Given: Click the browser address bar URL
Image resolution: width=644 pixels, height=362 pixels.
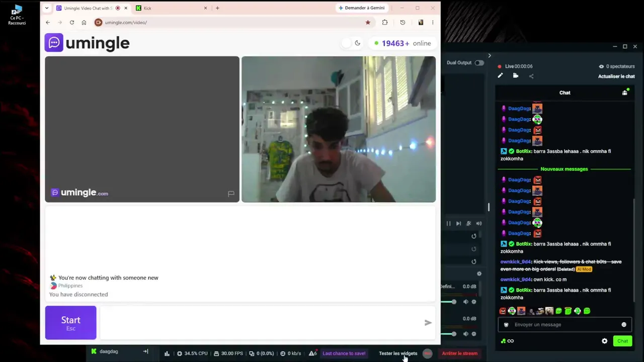Looking at the screenshot, I should coord(126,23).
